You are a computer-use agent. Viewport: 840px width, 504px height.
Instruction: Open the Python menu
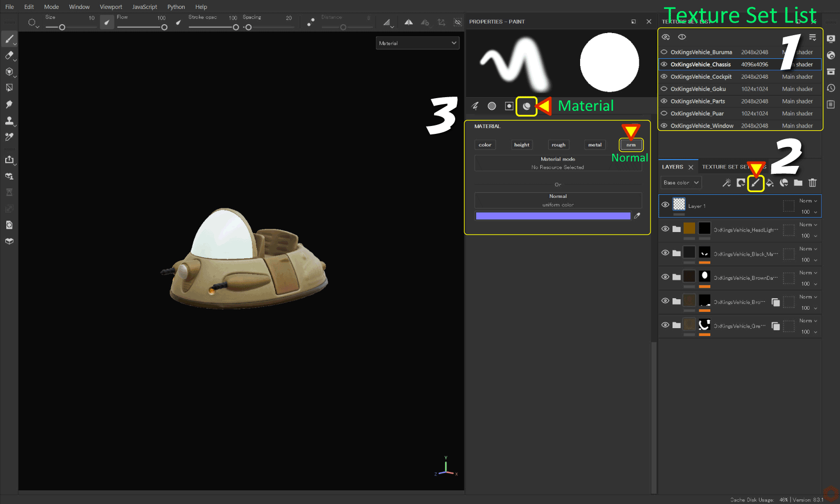pos(176,7)
